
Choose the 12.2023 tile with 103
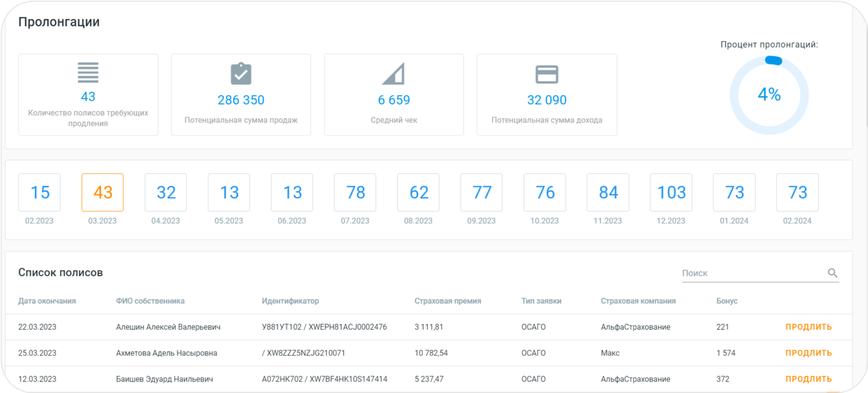(x=671, y=192)
